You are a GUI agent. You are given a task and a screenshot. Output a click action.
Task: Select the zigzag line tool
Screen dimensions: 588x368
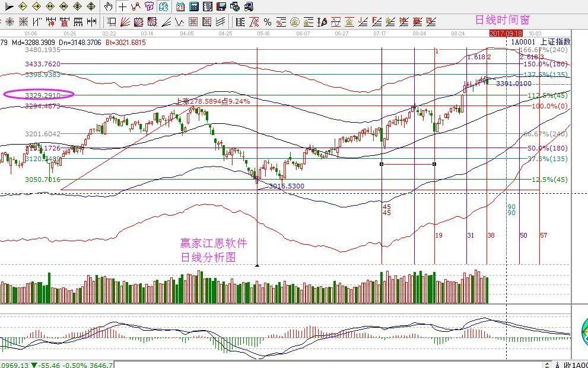(179, 22)
